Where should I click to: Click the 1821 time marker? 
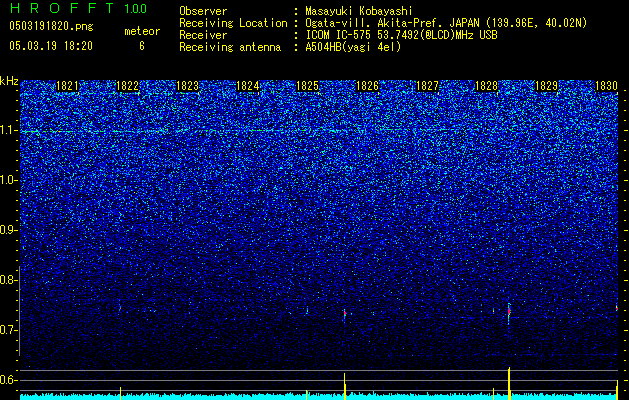coord(67,86)
